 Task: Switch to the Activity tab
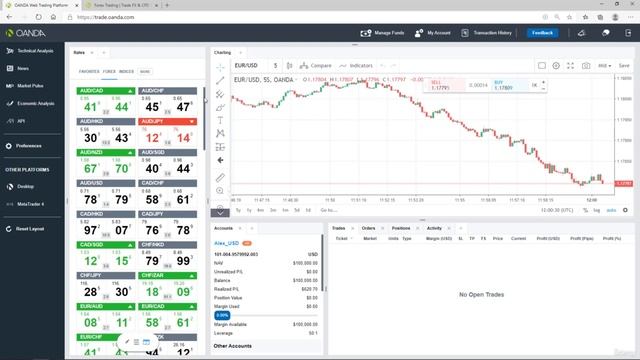pos(434,229)
